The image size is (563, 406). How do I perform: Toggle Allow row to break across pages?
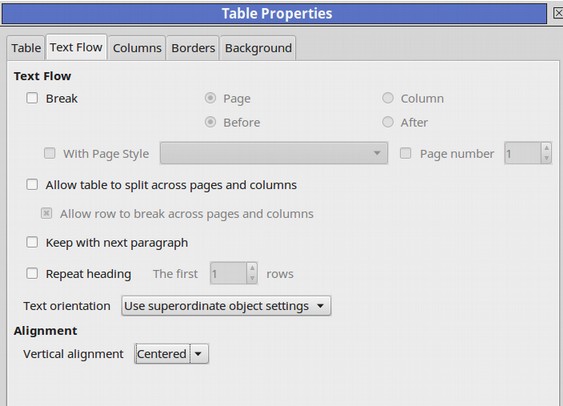46,214
